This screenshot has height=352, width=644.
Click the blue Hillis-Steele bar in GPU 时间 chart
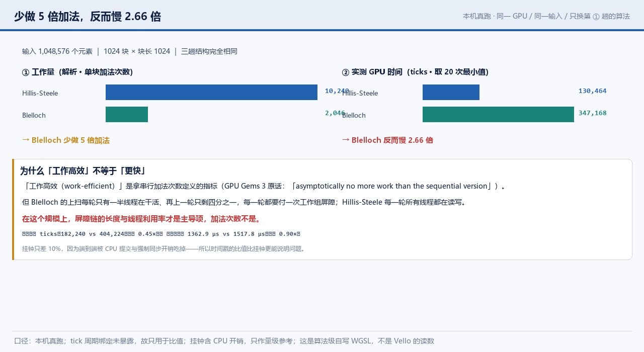(451, 93)
